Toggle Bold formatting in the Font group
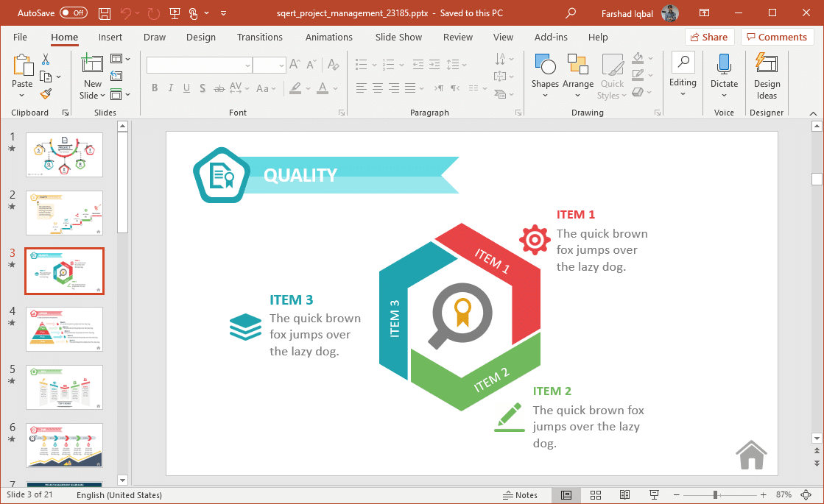Screen dimensions: 824x504 coord(155,88)
